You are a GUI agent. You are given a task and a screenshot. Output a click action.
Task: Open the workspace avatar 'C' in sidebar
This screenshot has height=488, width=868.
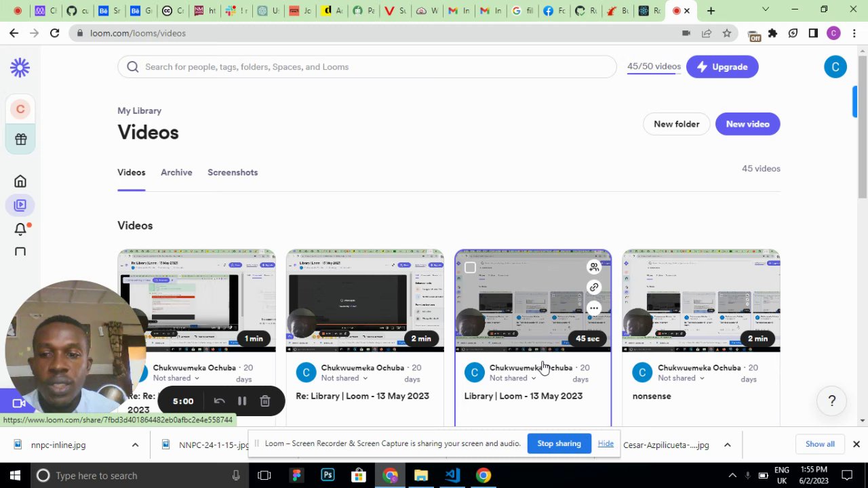pos(20,109)
